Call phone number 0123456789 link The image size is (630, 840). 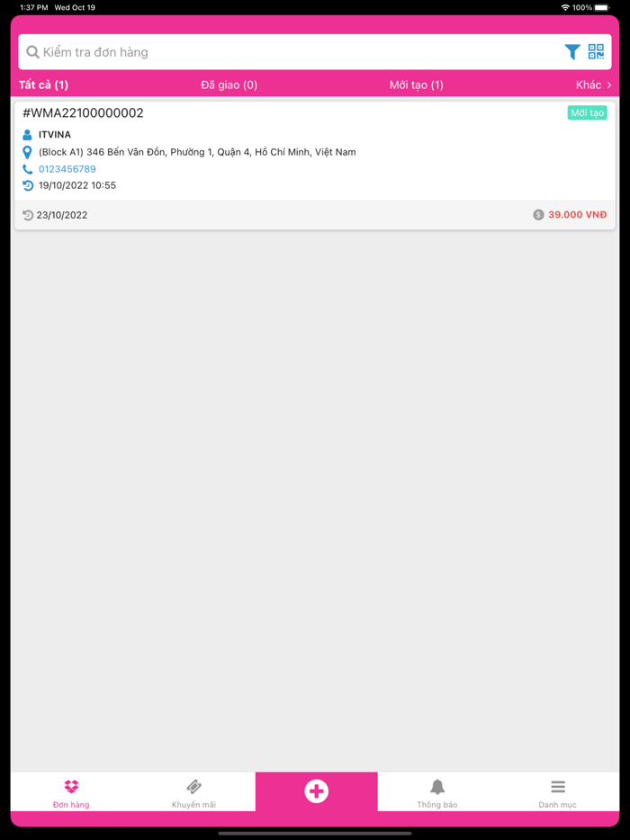tap(67, 169)
